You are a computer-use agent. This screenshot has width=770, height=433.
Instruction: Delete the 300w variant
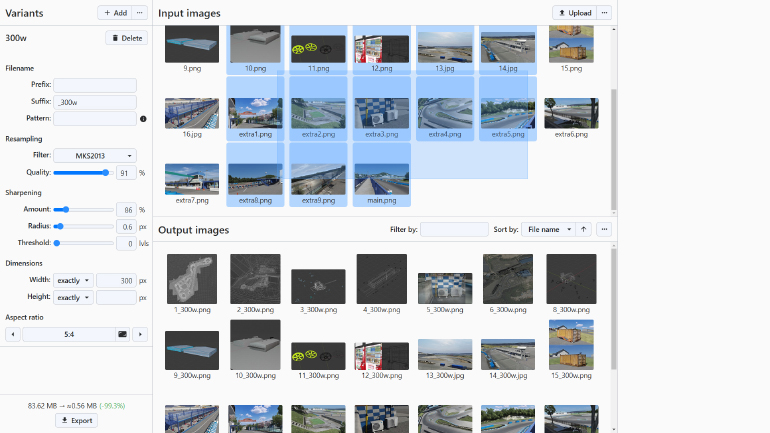[x=127, y=38]
